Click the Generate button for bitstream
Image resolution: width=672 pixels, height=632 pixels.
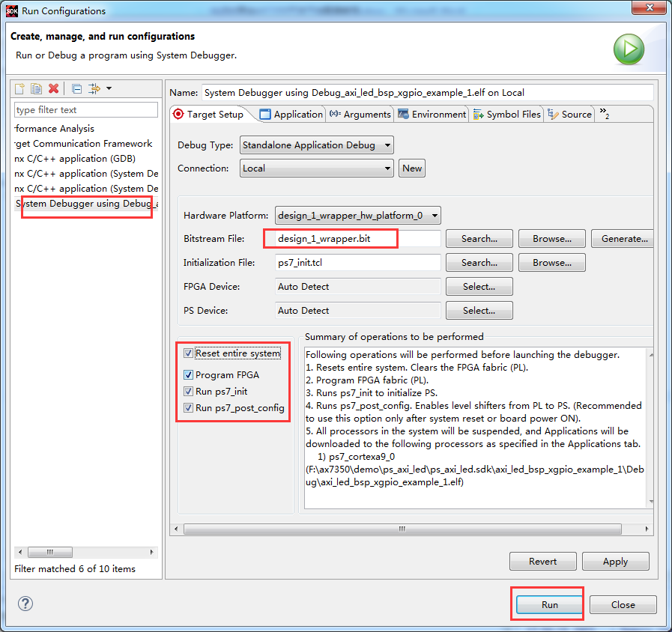coord(623,239)
